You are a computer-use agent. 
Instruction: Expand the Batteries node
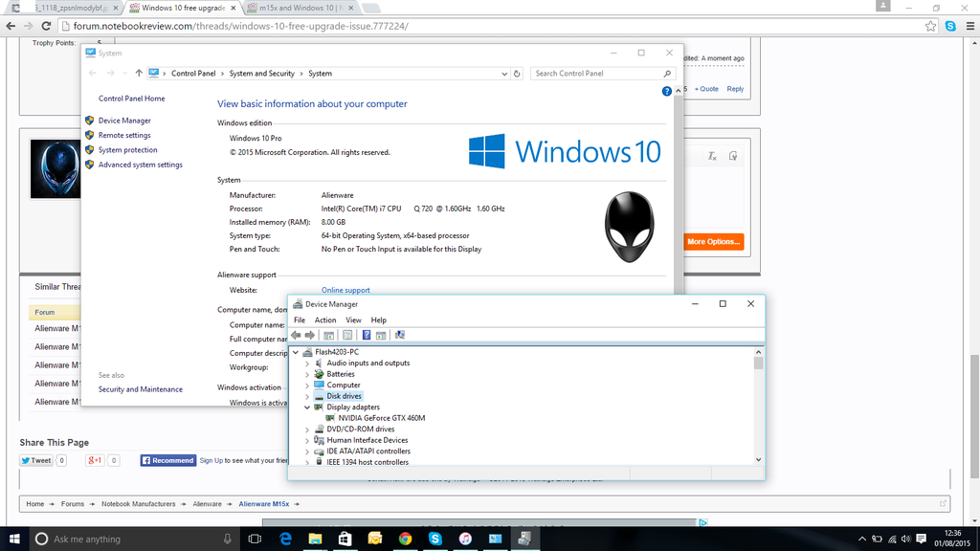(x=307, y=374)
